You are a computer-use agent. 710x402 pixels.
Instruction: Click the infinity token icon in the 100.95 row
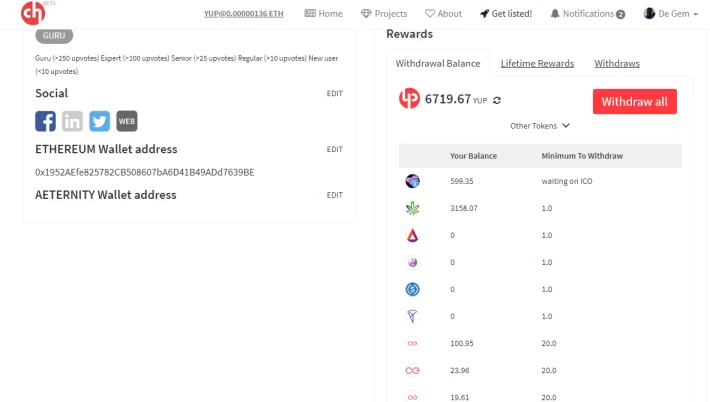point(413,343)
